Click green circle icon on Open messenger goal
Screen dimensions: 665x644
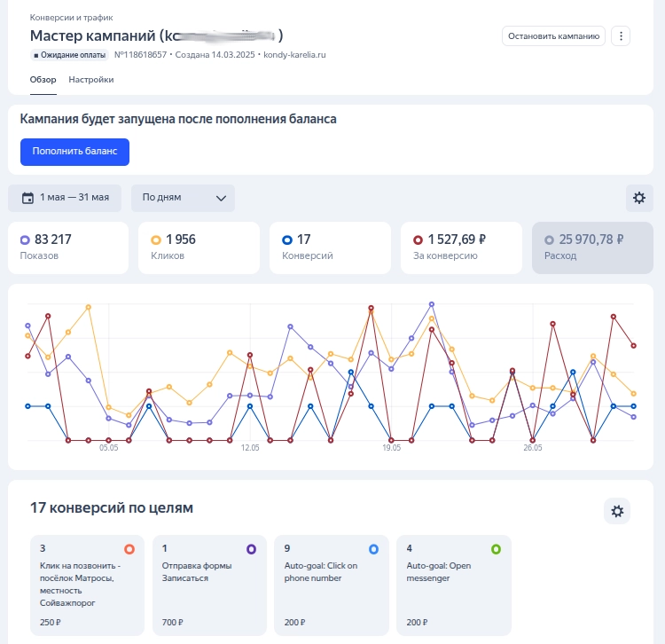tap(496, 549)
